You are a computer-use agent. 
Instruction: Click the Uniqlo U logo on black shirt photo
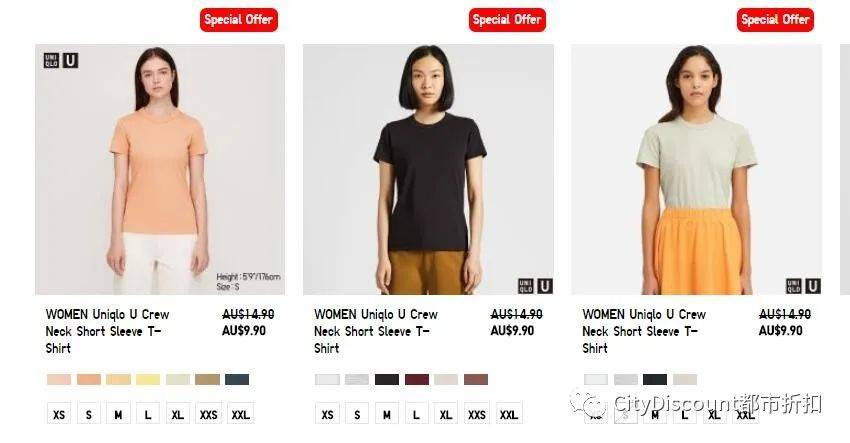(x=535, y=286)
